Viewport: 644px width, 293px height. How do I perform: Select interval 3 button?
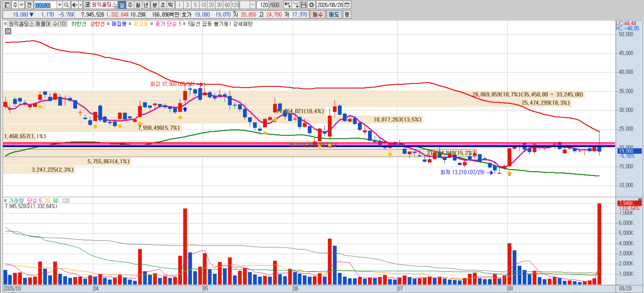[x=188, y=5]
